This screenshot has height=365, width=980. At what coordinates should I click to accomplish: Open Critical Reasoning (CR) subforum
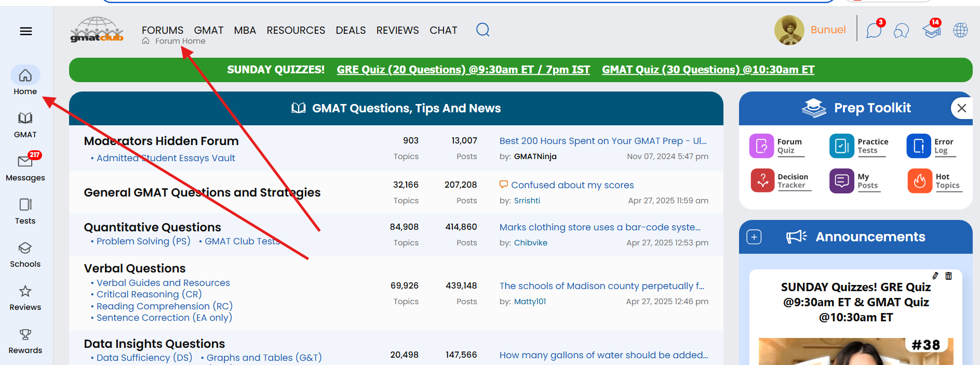pos(149,294)
